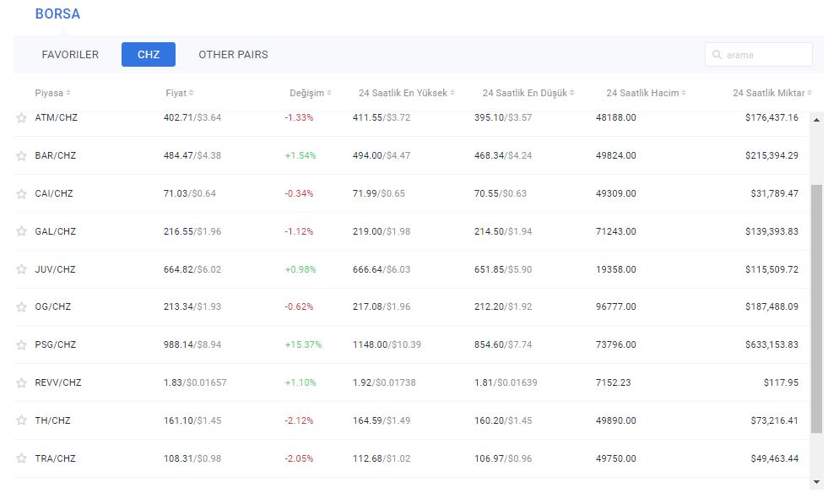
Task: Toggle favorite star for TH/CHZ
Action: 22,421
